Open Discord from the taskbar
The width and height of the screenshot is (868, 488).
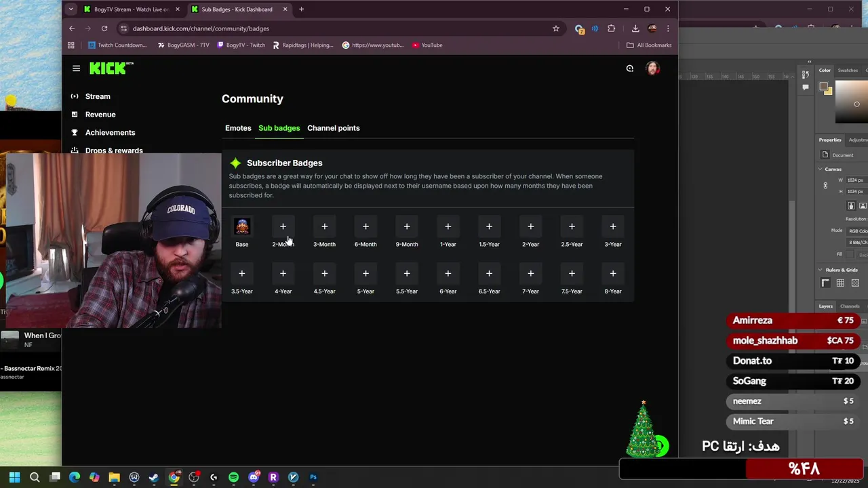coord(254,477)
